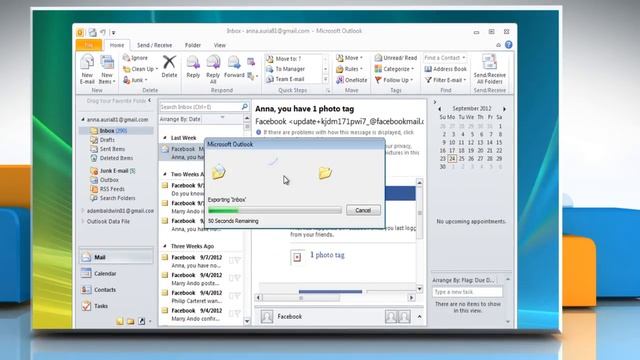Open the Junk options
Viewport: 640px width, 360px height.
point(135,80)
